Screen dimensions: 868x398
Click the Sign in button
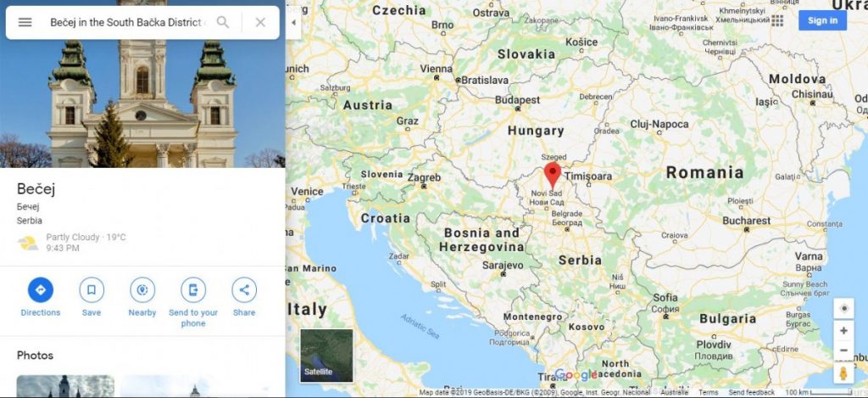[822, 20]
